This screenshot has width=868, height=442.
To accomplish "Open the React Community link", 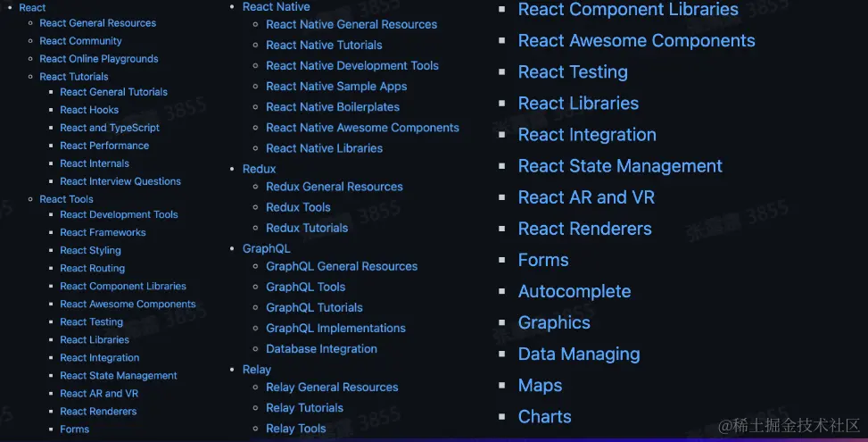I will pos(80,41).
